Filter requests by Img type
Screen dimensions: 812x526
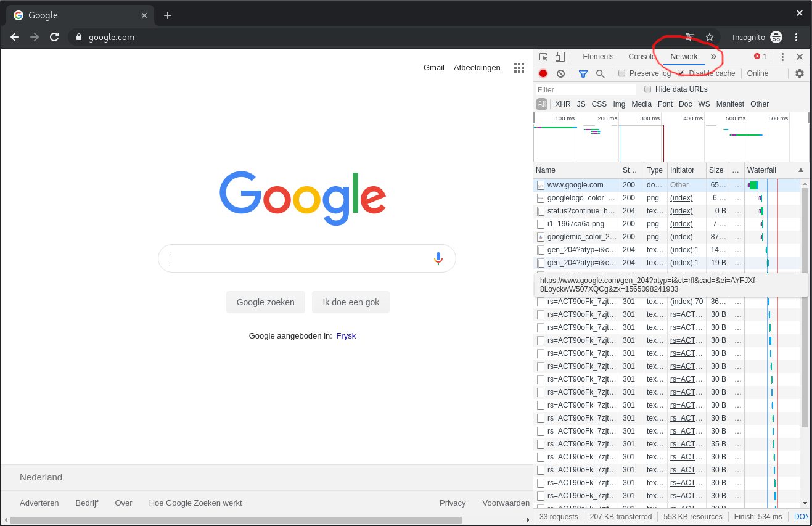point(619,104)
